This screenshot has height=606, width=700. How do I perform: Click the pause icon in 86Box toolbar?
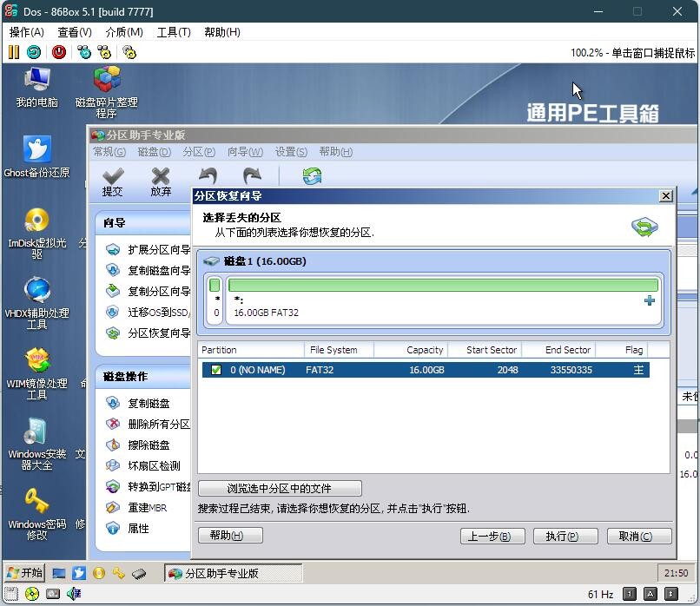click(14, 52)
